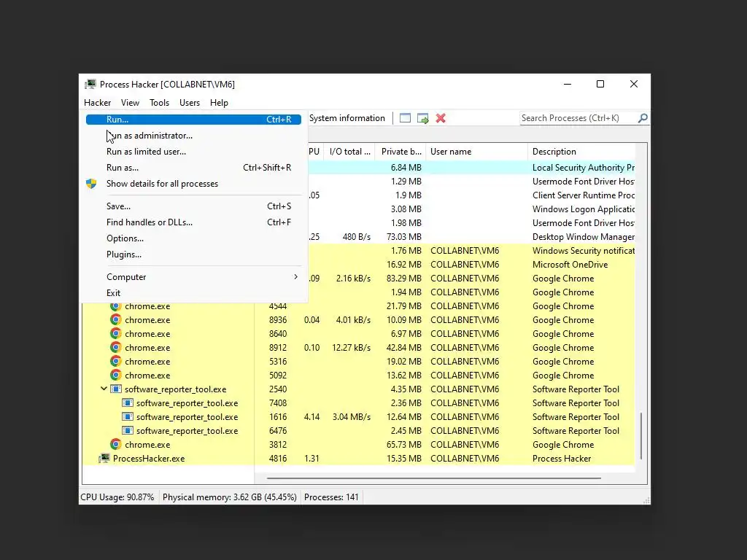The height and width of the screenshot is (560, 747).
Task: Select Run as administrator... menu entry
Action: (193, 136)
